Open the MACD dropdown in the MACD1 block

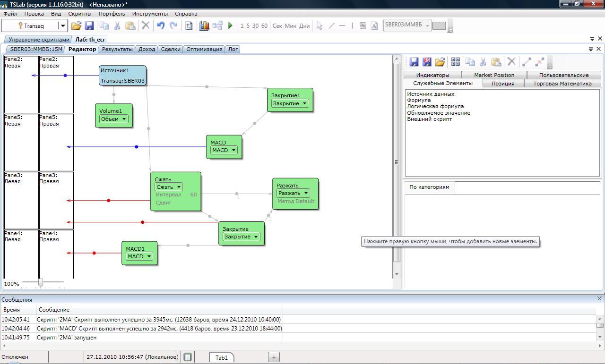(x=148, y=256)
